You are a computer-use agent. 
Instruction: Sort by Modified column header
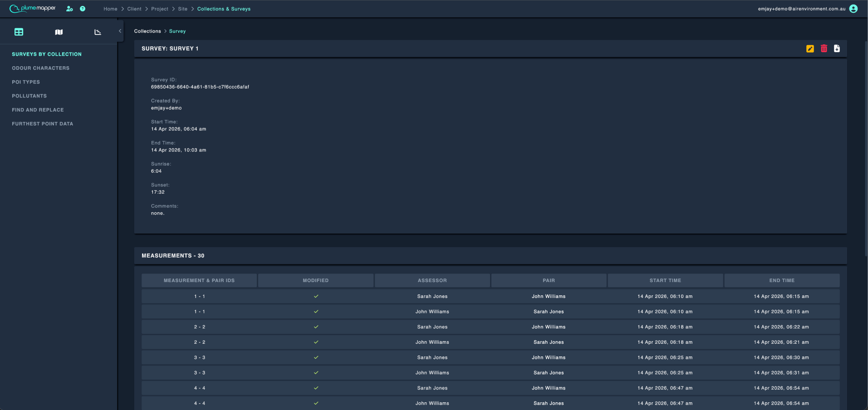[x=316, y=280]
